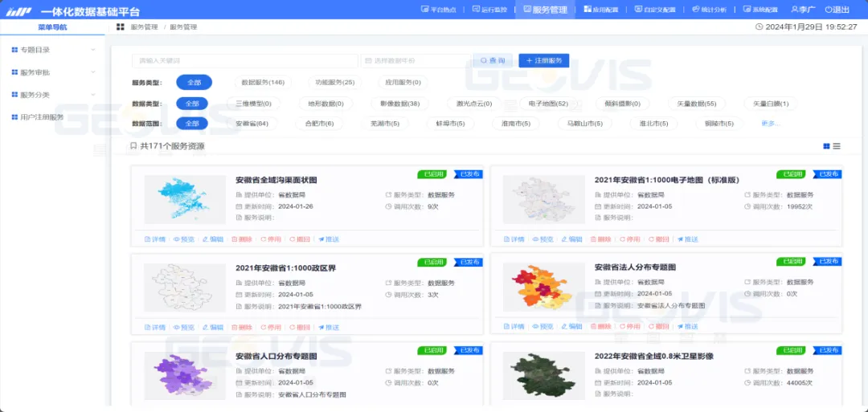868x412 pixels.
Task: Click 预览 on 安徽省全域沟渠面状图 card
Action: pos(184,239)
